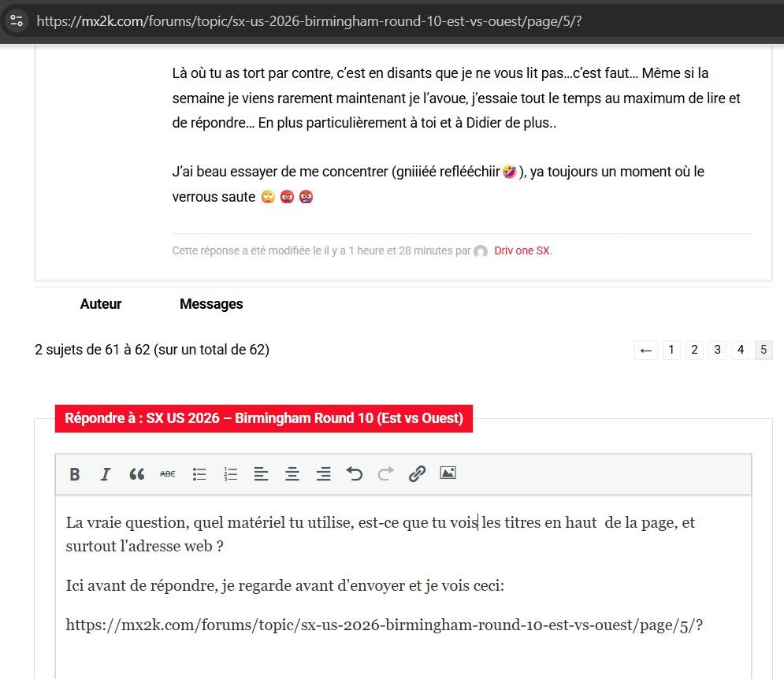Toggle strikethrough text formatting
The height and width of the screenshot is (679, 784).
(168, 474)
